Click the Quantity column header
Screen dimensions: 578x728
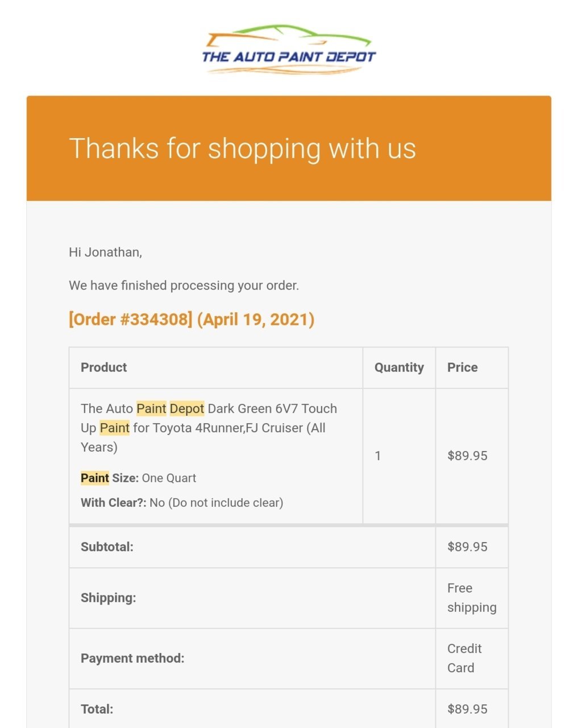[x=399, y=367]
